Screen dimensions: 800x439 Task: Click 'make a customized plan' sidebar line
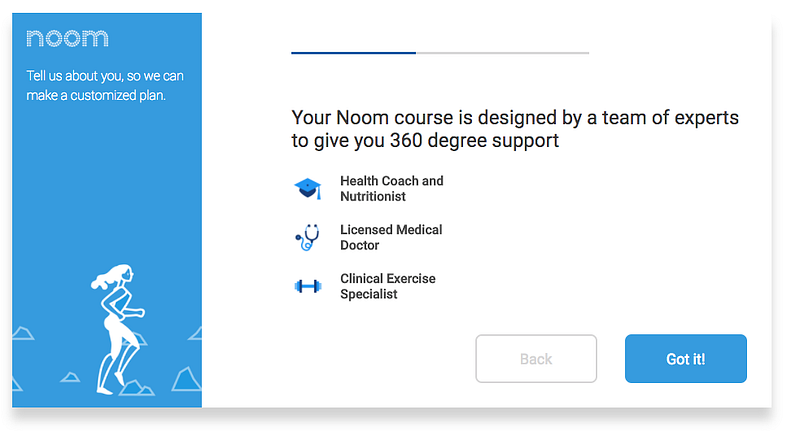[x=96, y=95]
